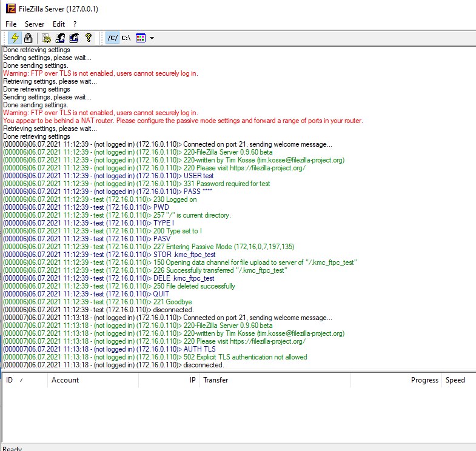
Task: Open the File menu
Action: 11,24
